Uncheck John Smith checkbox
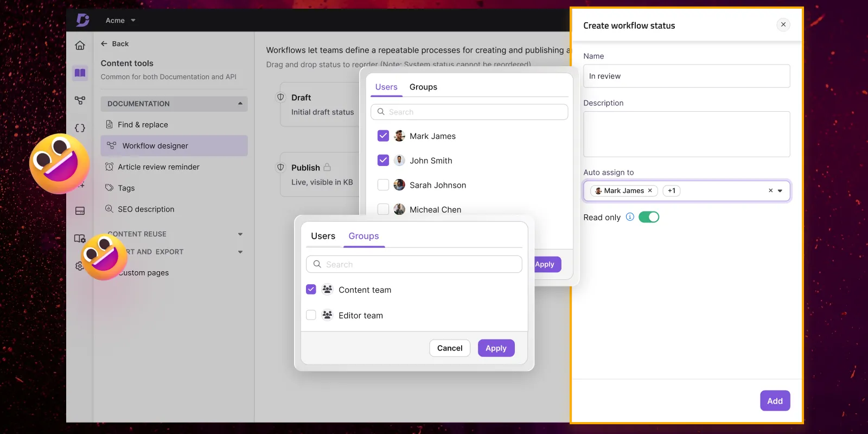Viewport: 868px width, 434px height. click(x=383, y=160)
